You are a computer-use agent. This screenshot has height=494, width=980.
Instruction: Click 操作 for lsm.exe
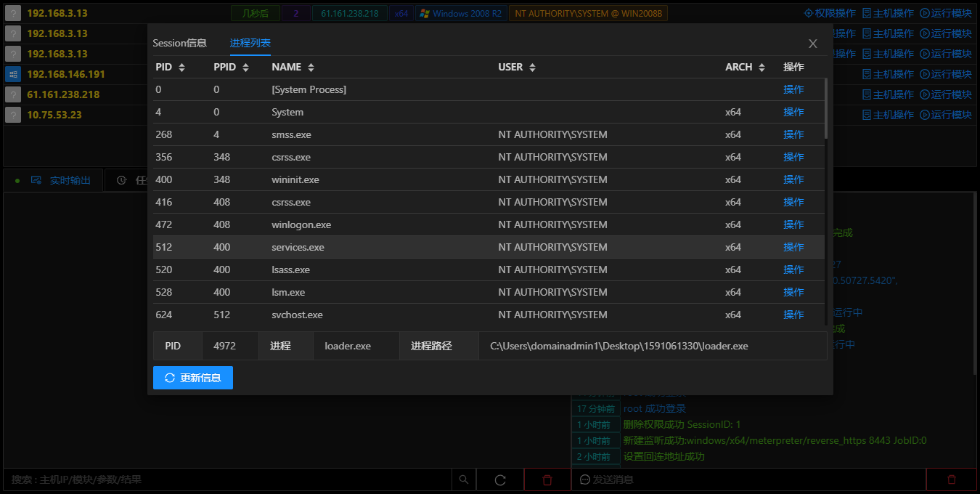793,292
